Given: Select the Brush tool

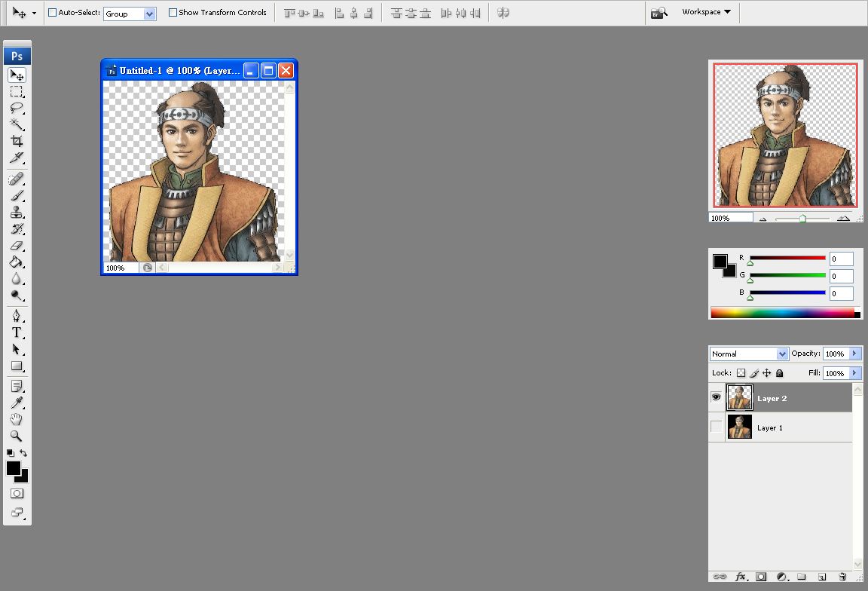Looking at the screenshot, I should pos(17,195).
